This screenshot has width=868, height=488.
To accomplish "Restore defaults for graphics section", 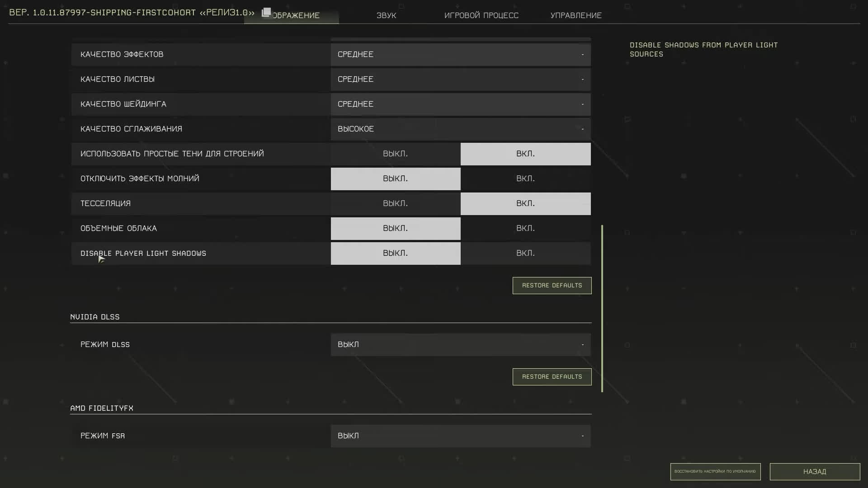I will (x=552, y=286).
